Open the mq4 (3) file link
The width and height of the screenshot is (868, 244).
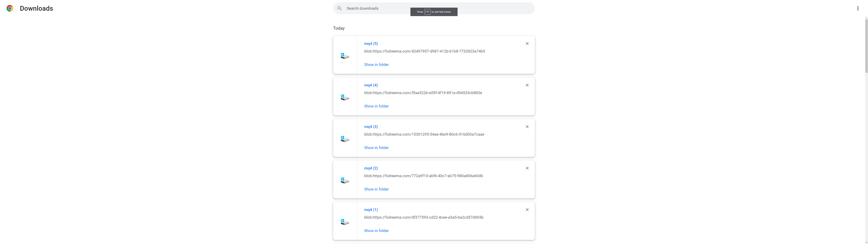click(371, 127)
